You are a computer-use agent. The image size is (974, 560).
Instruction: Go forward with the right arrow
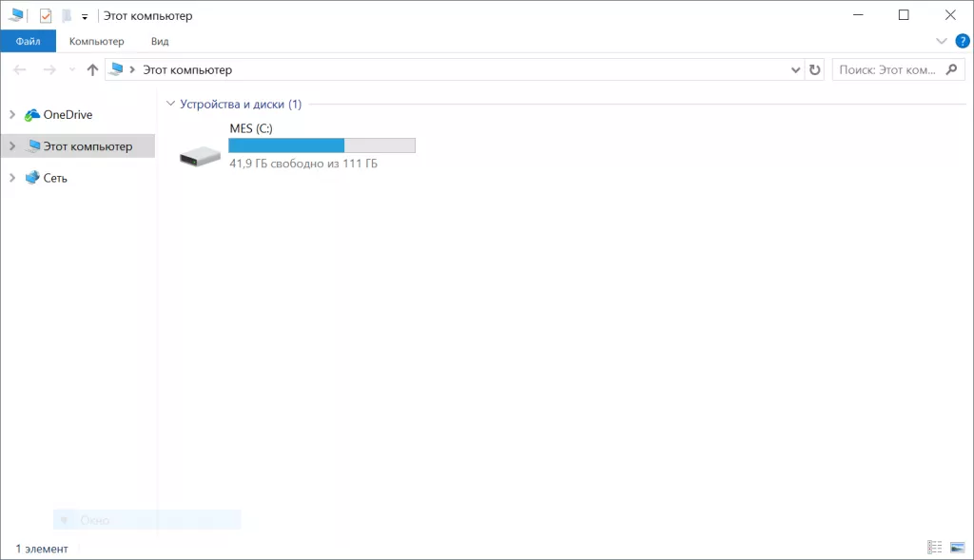(49, 69)
